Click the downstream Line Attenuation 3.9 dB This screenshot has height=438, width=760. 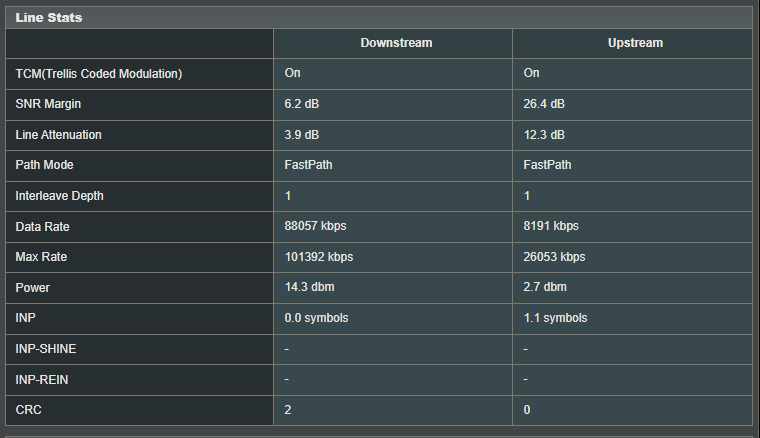pos(301,135)
